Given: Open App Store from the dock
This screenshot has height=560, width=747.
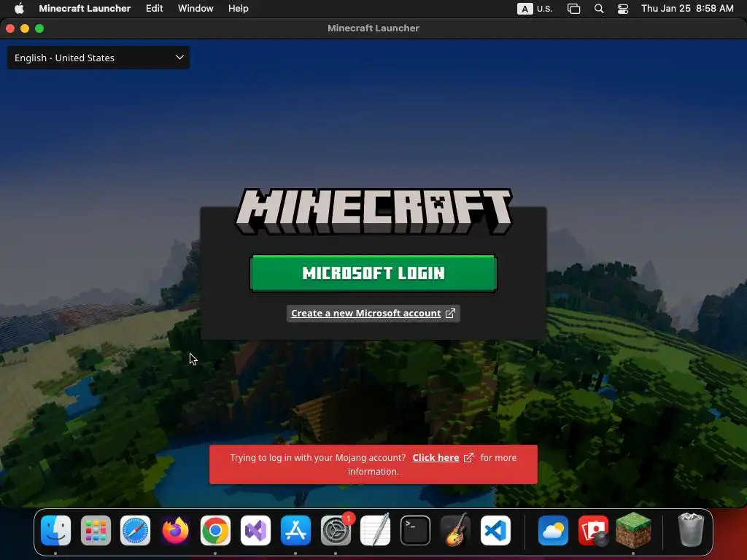Looking at the screenshot, I should (295, 530).
